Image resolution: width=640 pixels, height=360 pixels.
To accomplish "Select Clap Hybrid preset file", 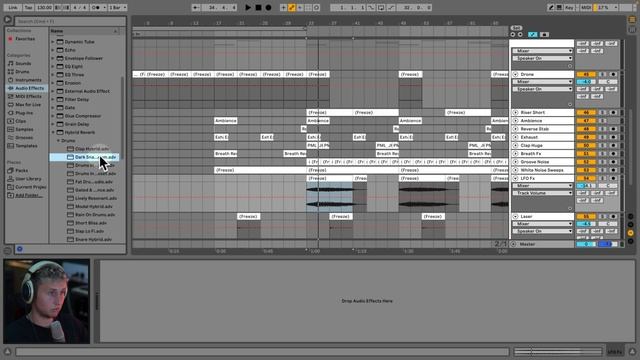I will point(92,149).
